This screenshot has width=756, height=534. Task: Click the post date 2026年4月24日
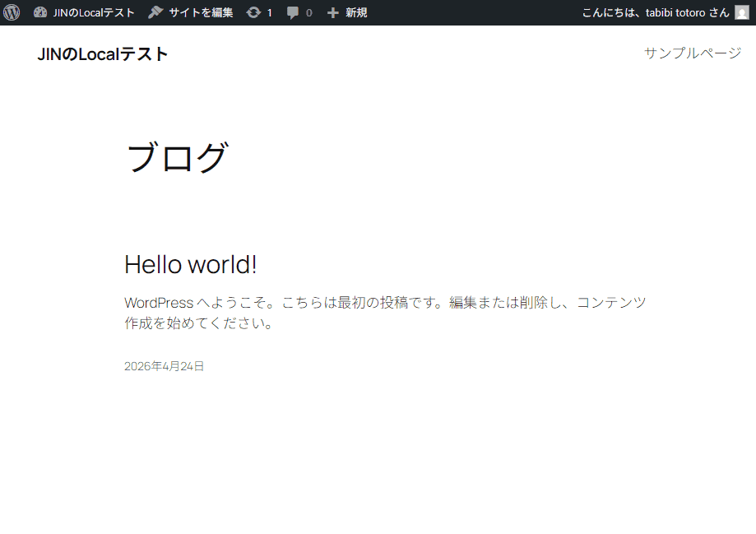tap(164, 366)
